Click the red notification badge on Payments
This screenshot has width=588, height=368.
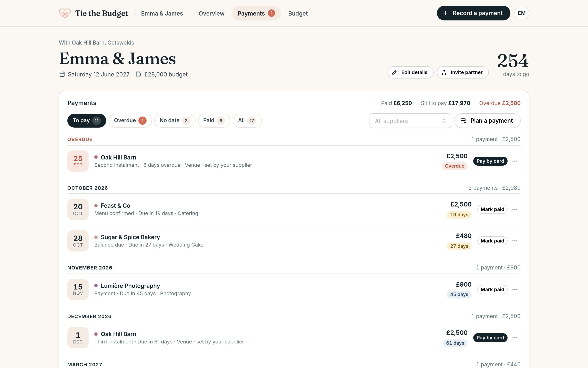tap(271, 13)
